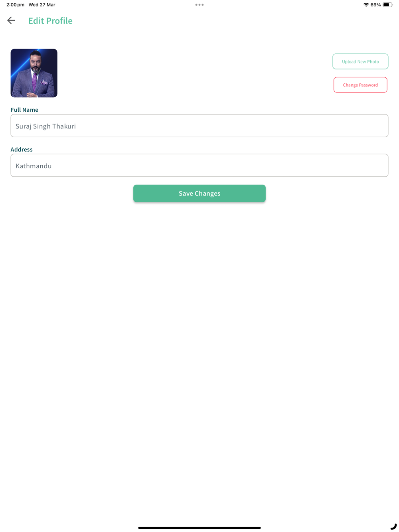The height and width of the screenshot is (532, 399).
Task: Tap the Wi-Fi status icon
Action: [x=366, y=5]
